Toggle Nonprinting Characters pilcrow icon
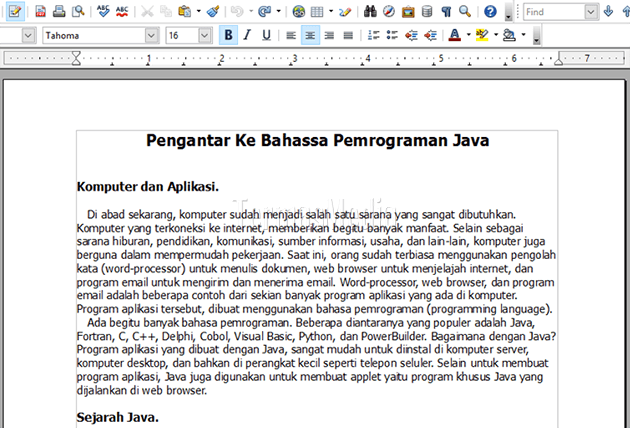This screenshot has height=428, width=630. pos(446,12)
